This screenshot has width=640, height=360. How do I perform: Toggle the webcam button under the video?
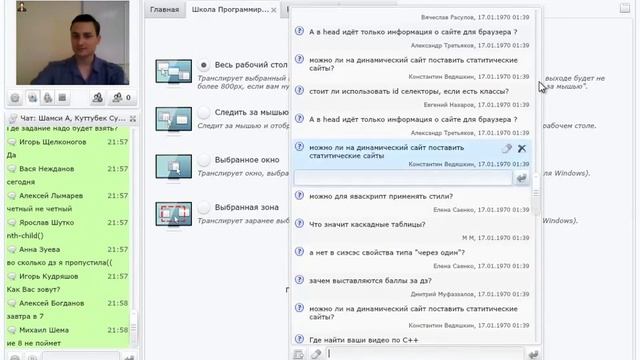tap(32, 98)
